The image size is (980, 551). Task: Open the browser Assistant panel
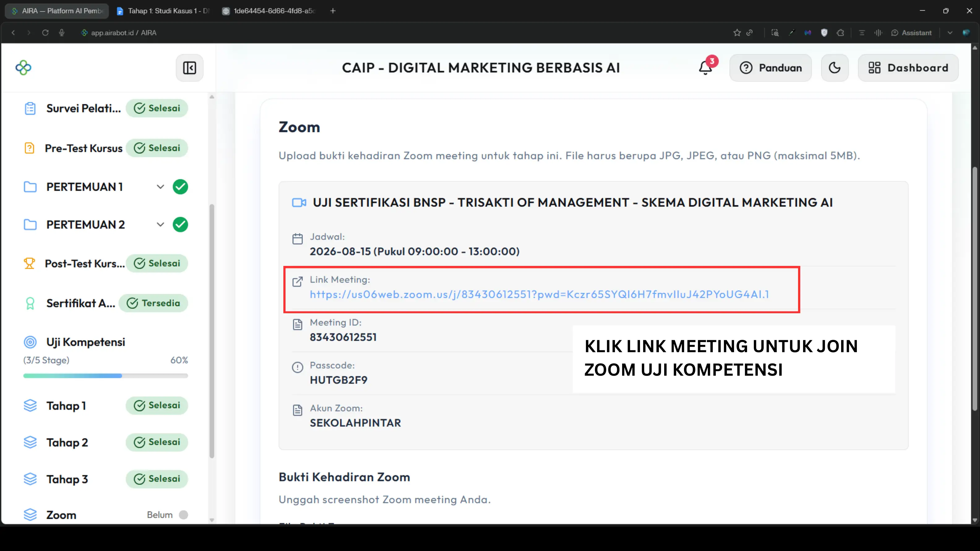pos(912,33)
